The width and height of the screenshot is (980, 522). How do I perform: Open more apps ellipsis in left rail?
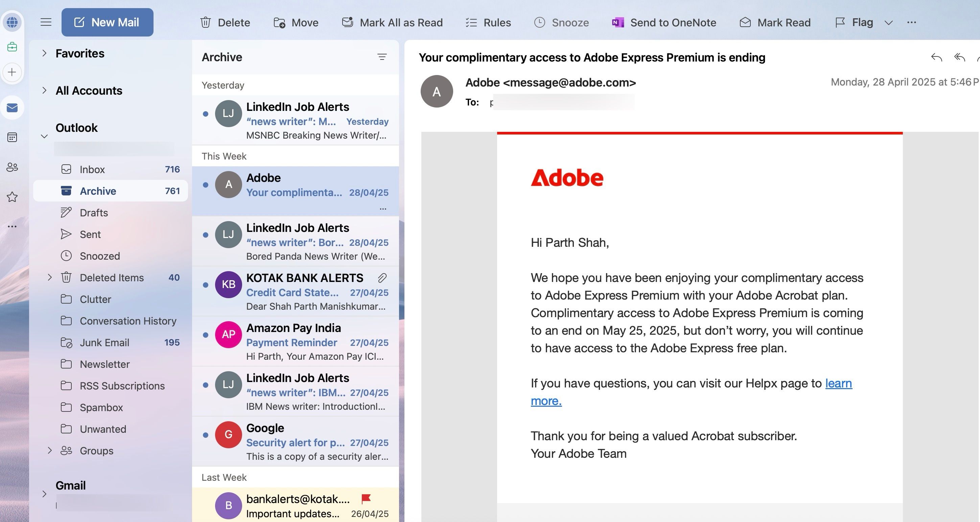coord(12,227)
